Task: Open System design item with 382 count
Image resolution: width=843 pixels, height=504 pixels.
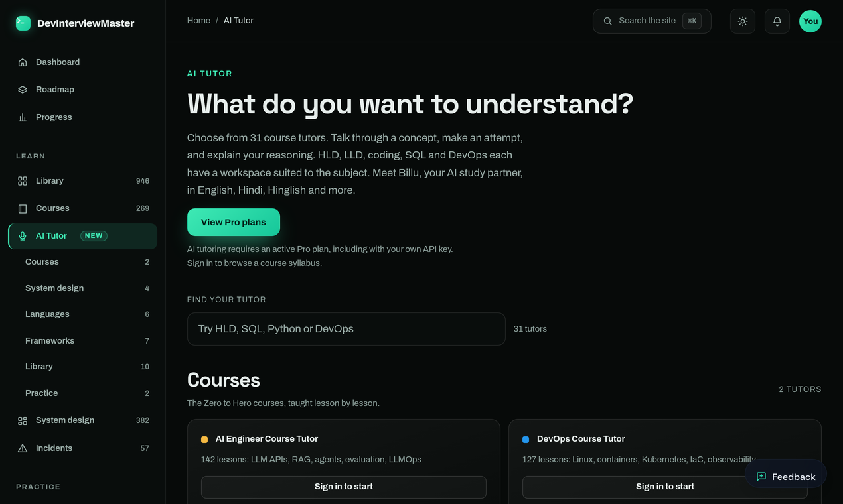Action: (x=83, y=420)
